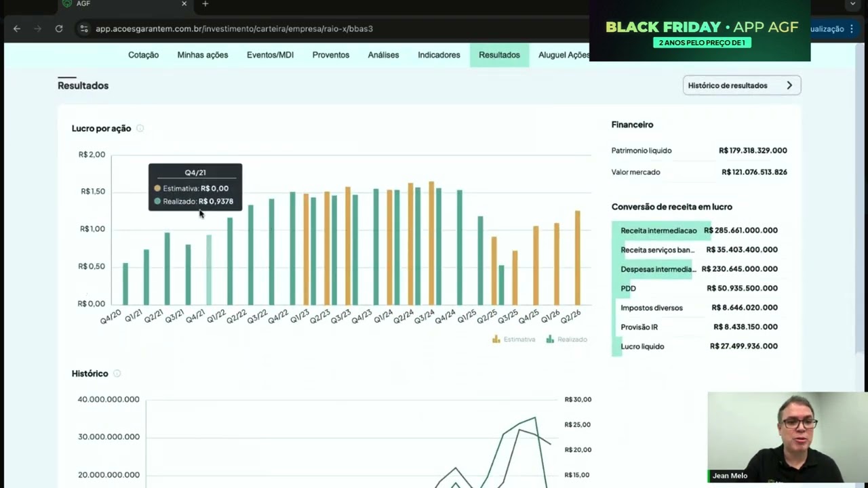Click the AGF favicon on browser tab

pyautogui.click(x=67, y=3)
